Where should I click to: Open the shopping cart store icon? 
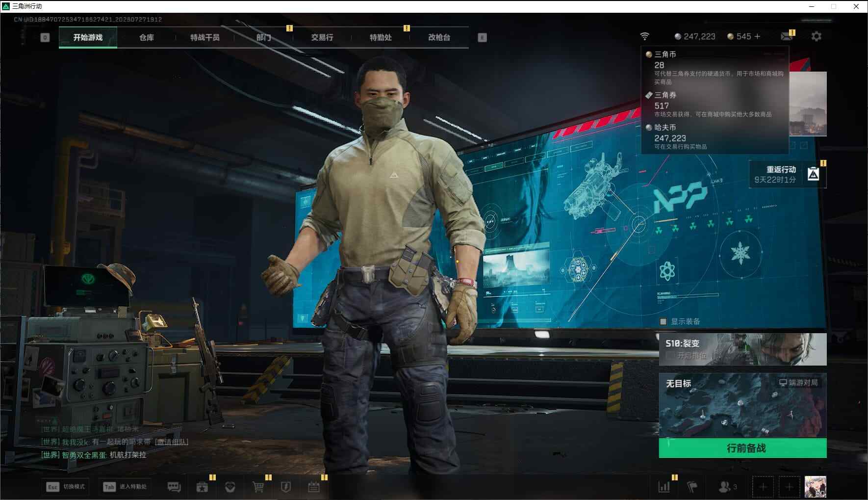[258, 487]
